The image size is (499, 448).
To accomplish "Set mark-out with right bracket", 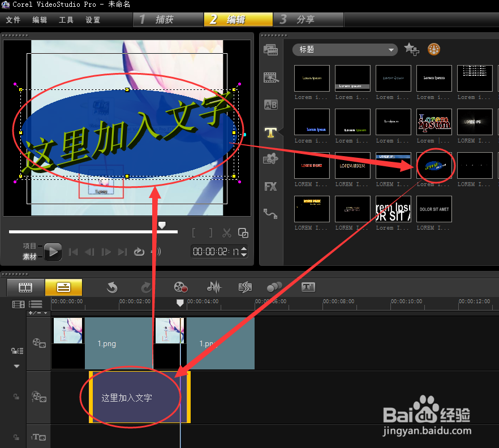I will coord(210,233).
